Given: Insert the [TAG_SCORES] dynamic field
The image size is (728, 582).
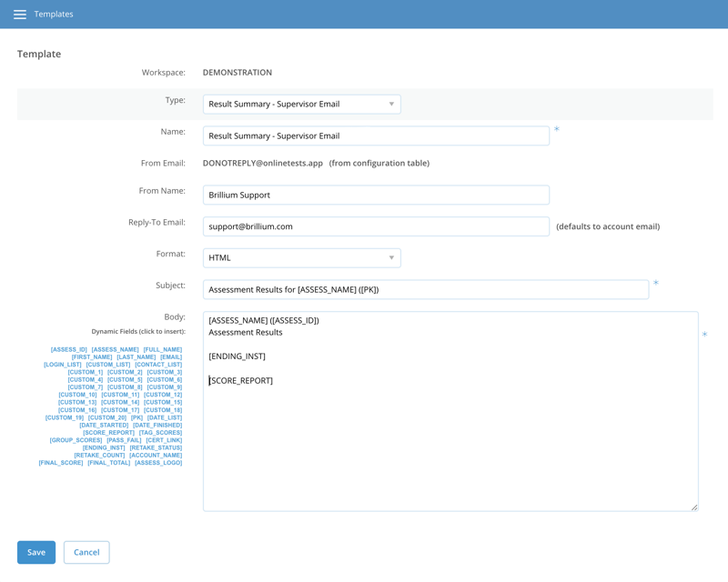Looking at the screenshot, I should pyautogui.click(x=161, y=433).
